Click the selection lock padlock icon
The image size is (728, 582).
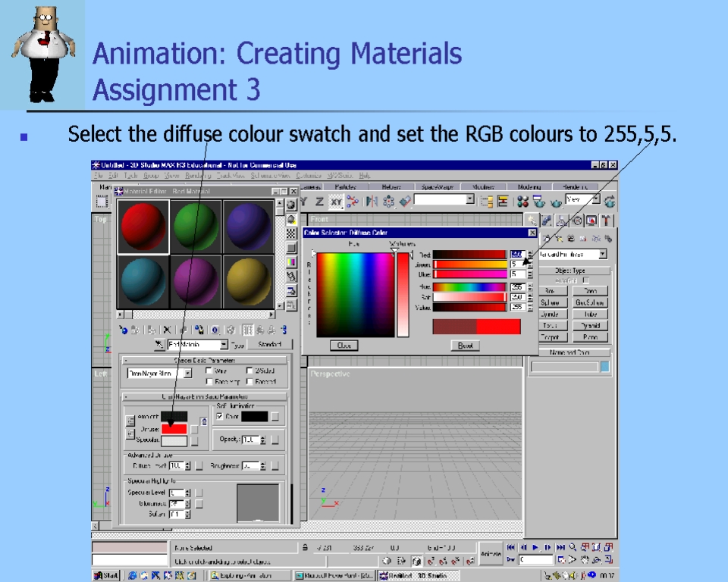(x=304, y=546)
